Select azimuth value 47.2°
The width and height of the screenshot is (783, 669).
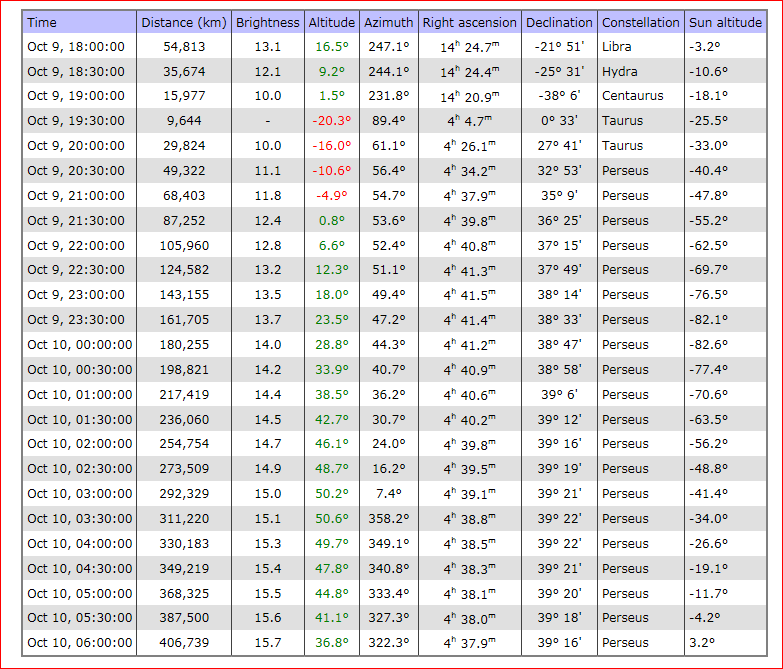[389, 320]
